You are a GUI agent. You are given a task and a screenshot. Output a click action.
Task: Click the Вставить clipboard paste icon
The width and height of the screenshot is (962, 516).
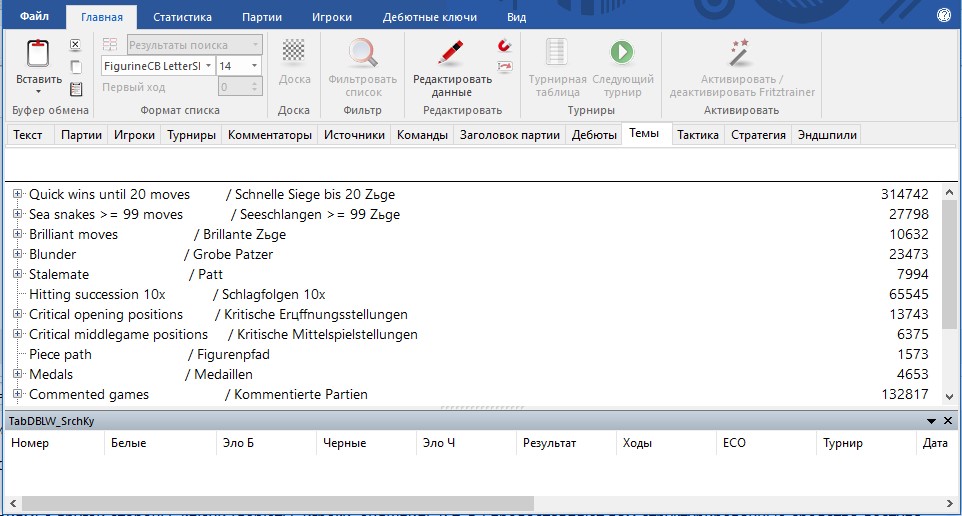[38, 54]
